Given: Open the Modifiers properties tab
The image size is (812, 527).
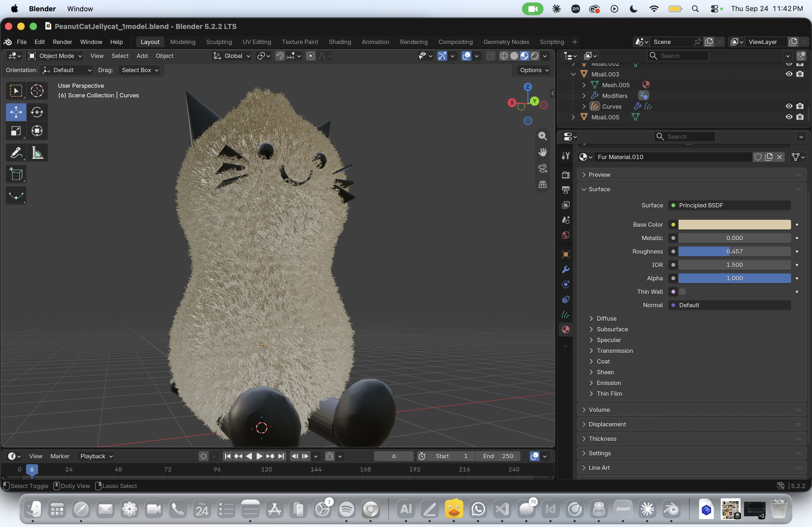Looking at the screenshot, I should click(566, 269).
